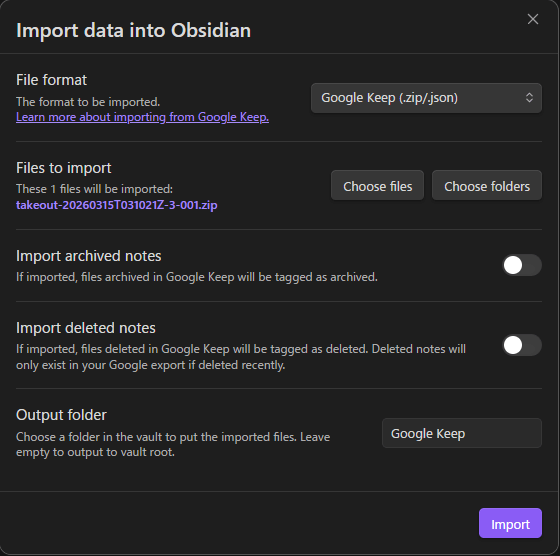560x556 pixels.
Task: Click the purple Import button
Action: pyautogui.click(x=510, y=524)
